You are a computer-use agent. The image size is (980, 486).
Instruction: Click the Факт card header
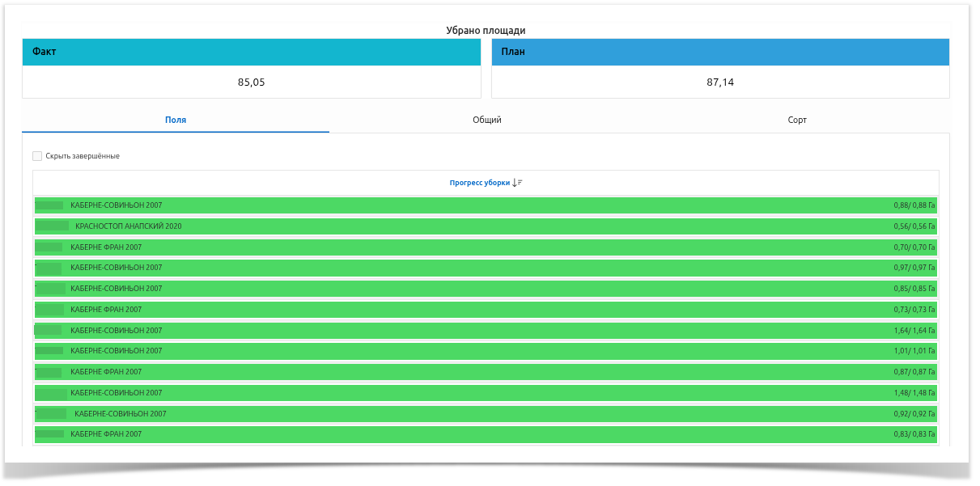251,52
